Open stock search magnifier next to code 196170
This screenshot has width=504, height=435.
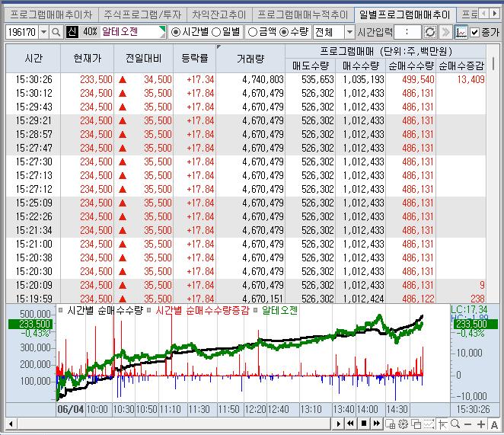(56, 32)
